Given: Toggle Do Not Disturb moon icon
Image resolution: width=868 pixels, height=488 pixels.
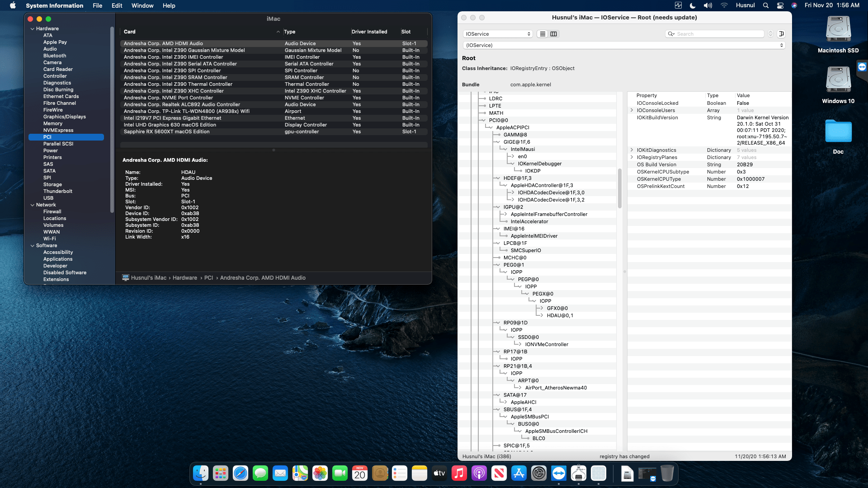Looking at the screenshot, I should 692,5.
